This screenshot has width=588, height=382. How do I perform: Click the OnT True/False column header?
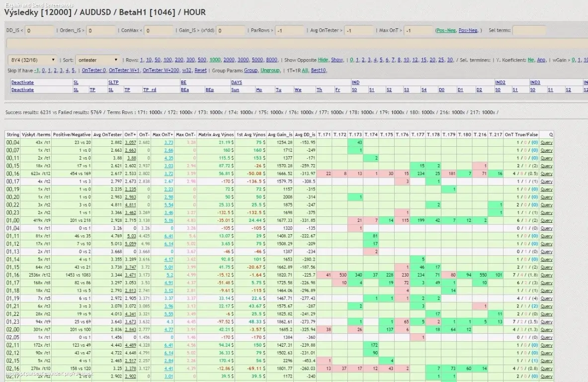[x=521, y=135]
